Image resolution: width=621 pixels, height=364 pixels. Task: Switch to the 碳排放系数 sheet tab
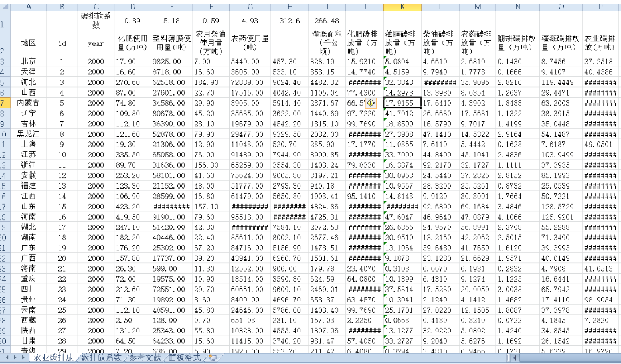click(x=102, y=357)
